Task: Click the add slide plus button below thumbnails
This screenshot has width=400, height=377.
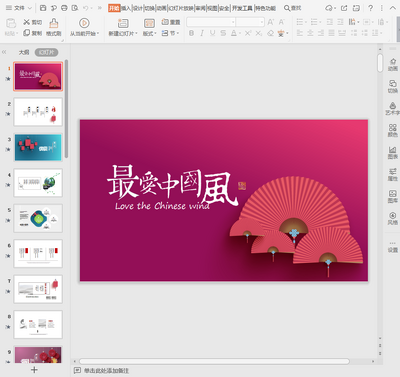Action: click(34, 370)
